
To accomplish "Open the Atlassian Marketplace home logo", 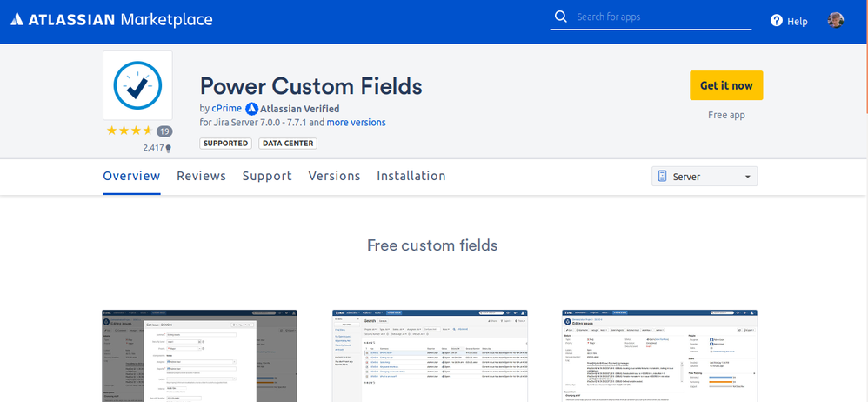I will click(x=111, y=19).
